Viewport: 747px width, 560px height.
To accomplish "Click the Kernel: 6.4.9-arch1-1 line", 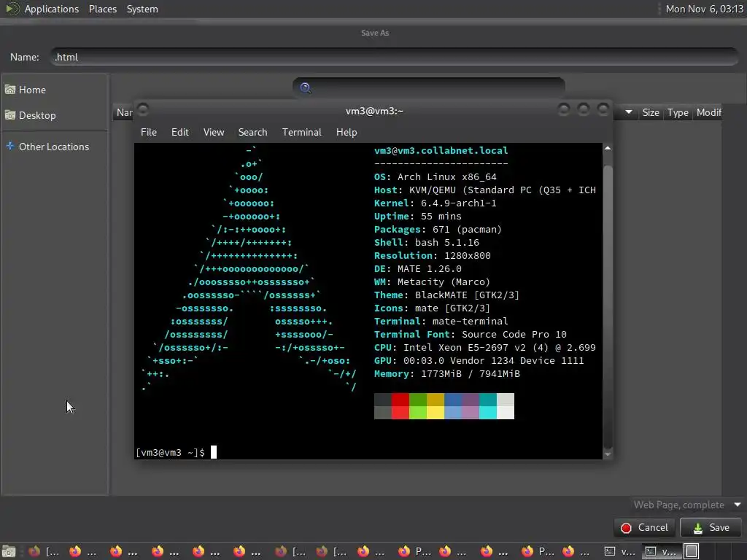I will click(x=435, y=203).
